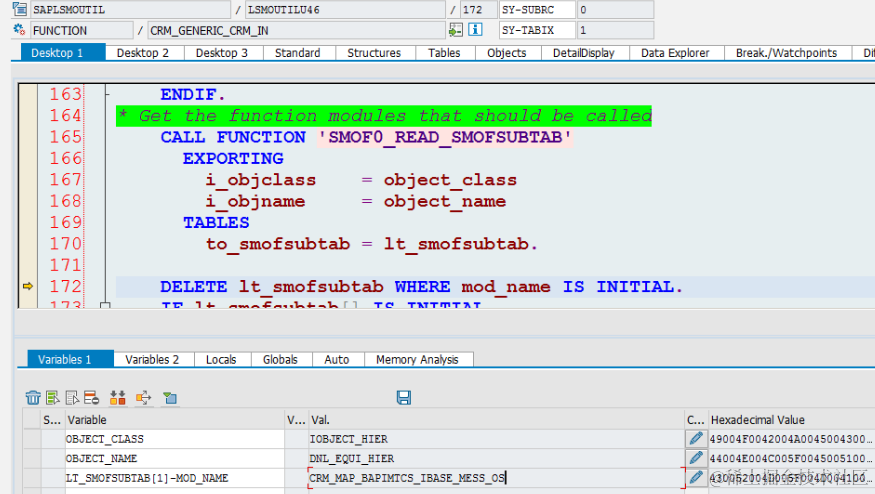875x494 pixels.
Task: Click the i_objclass parameter on line 167
Action: 261,180
